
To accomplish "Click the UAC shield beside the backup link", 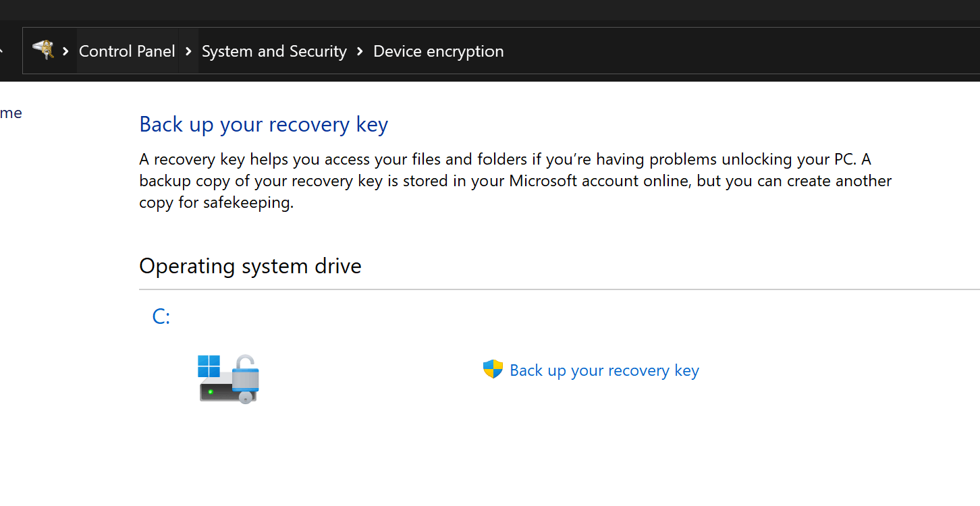I will coord(493,369).
